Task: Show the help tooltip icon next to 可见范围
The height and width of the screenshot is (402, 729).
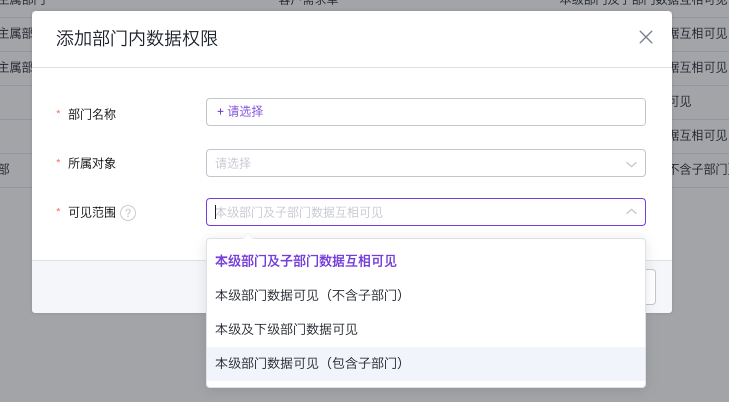Action: tap(128, 213)
